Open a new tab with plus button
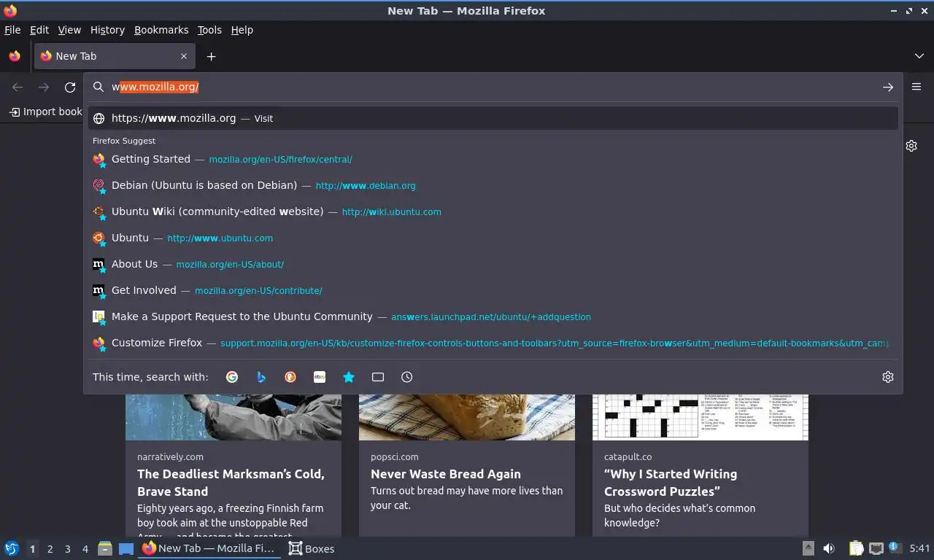 pyautogui.click(x=211, y=56)
